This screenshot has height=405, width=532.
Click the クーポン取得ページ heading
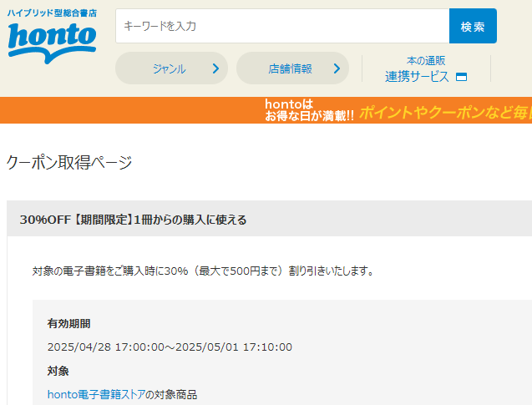pos(69,162)
